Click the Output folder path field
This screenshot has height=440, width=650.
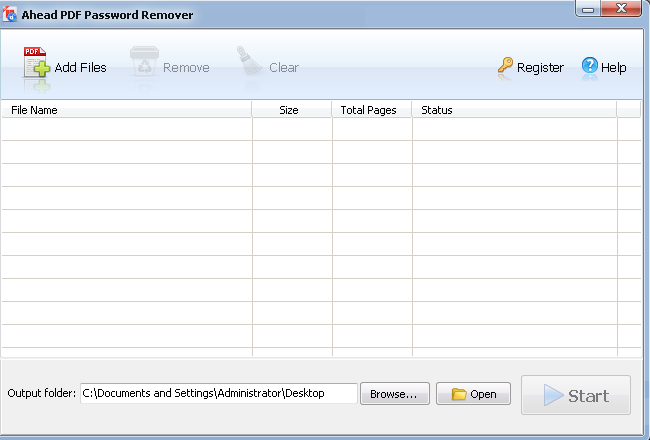pyautogui.click(x=218, y=393)
